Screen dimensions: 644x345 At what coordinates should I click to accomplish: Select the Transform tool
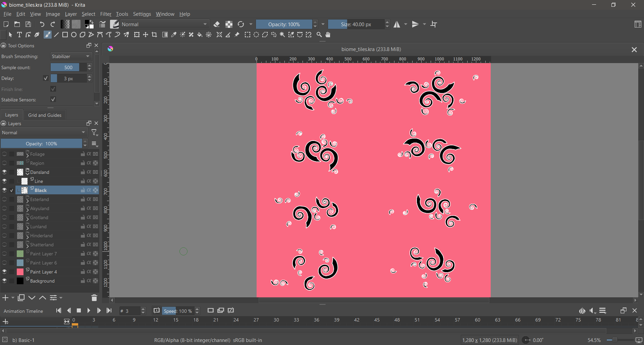click(137, 35)
